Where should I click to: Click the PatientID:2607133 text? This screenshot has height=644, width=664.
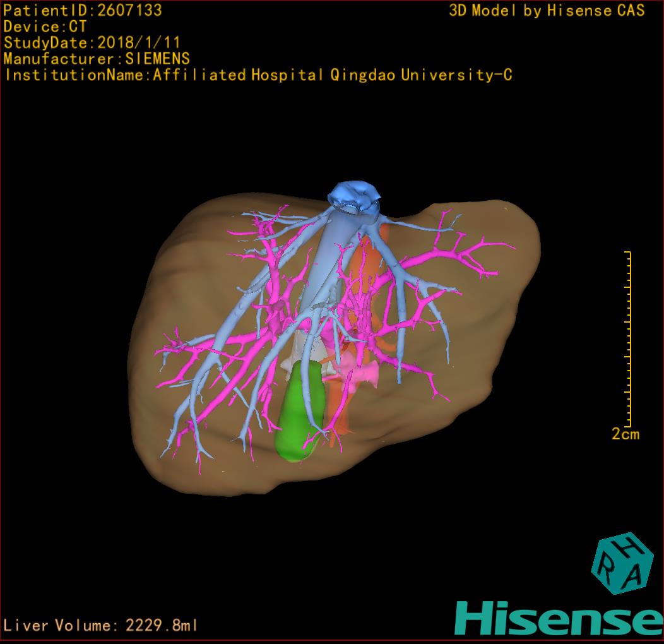pos(83,10)
